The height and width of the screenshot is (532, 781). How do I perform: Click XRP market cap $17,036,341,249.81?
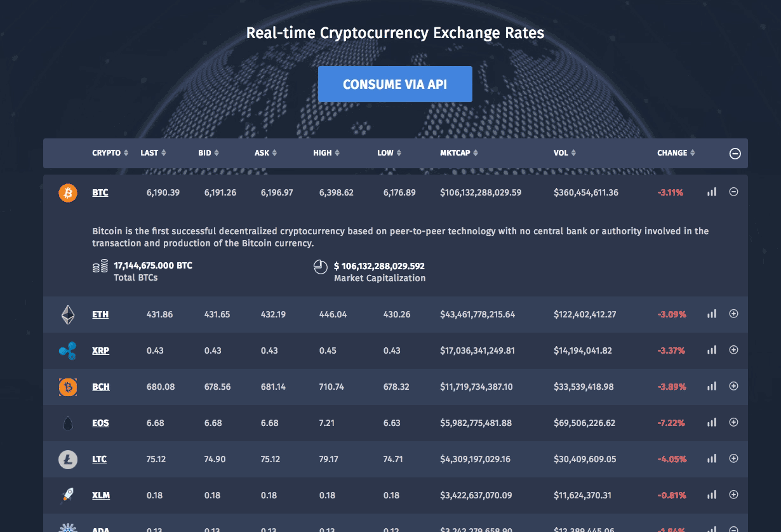[x=477, y=350]
